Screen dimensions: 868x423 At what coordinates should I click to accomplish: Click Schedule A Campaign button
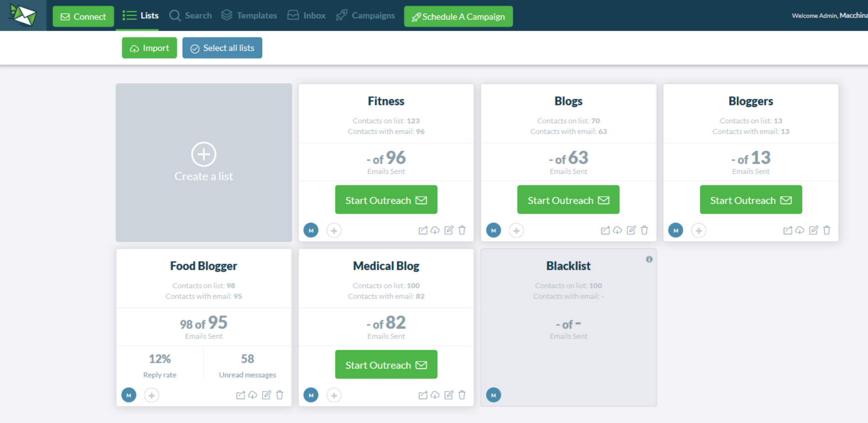click(458, 16)
